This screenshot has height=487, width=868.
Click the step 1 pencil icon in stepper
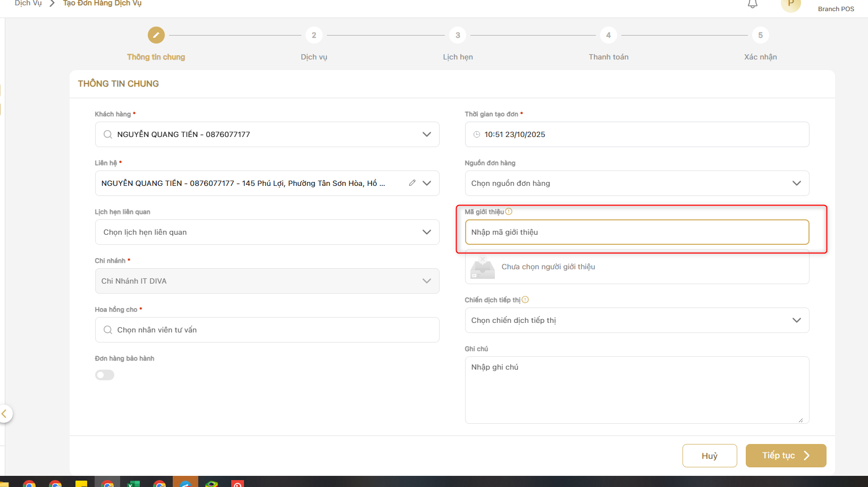pyautogui.click(x=156, y=35)
